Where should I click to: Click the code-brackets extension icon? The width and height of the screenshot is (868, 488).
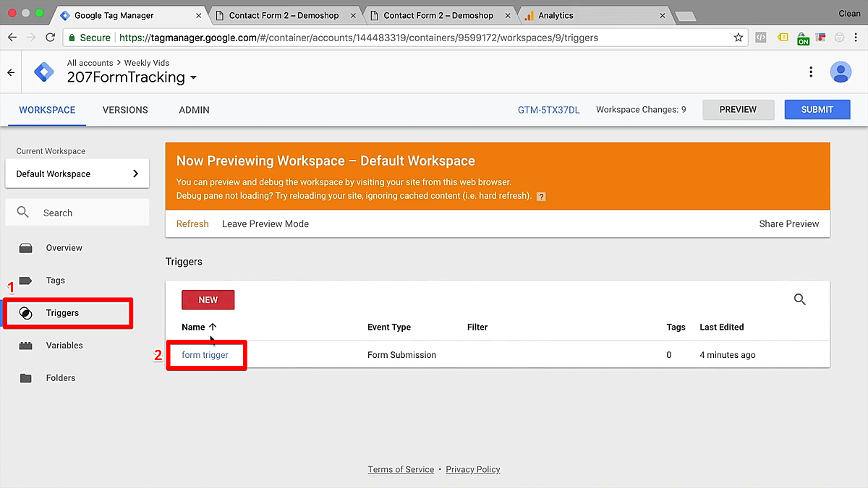point(760,37)
